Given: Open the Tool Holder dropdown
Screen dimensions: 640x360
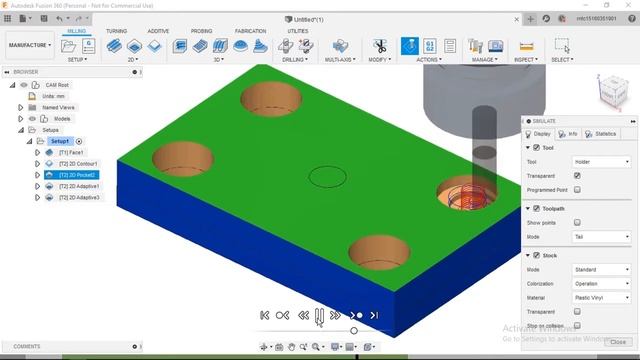Looking at the screenshot, I should pyautogui.click(x=601, y=162).
